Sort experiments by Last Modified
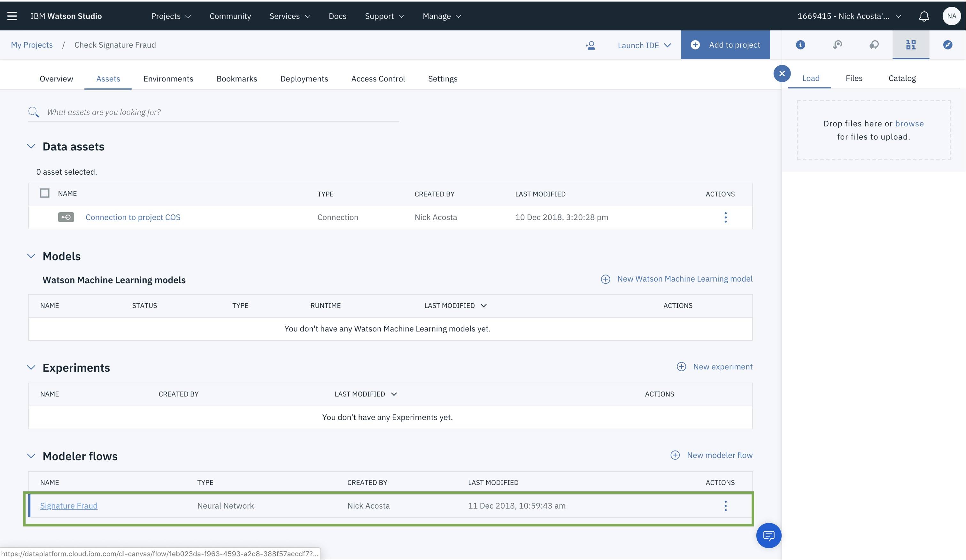This screenshot has height=560, width=966. point(366,394)
